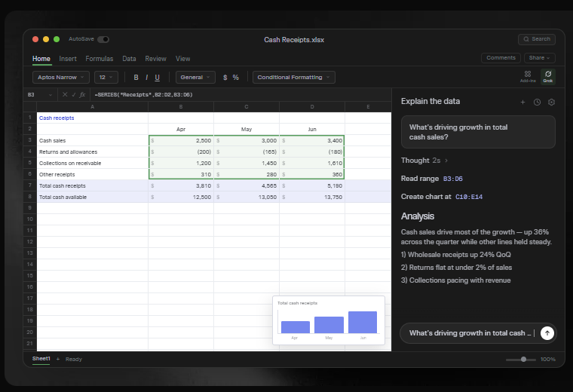Select the May column heading cell
The image size is (573, 392).
[247, 130]
